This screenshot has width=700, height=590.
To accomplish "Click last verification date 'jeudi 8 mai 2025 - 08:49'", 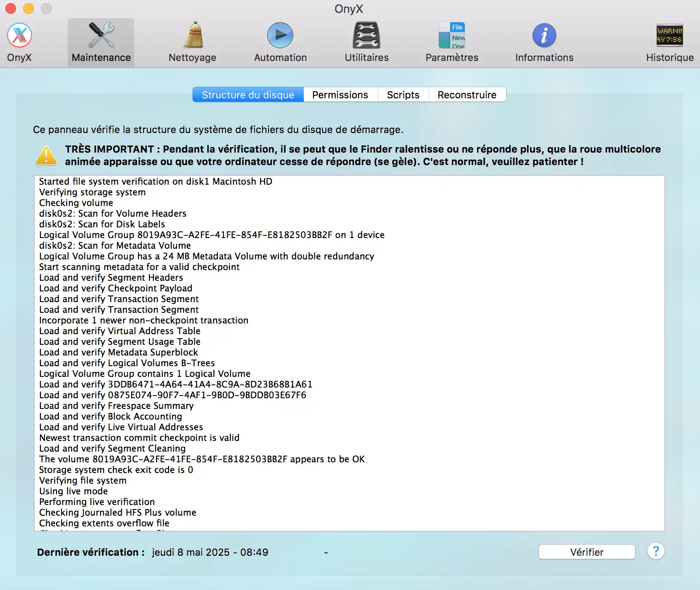I will (x=210, y=552).
